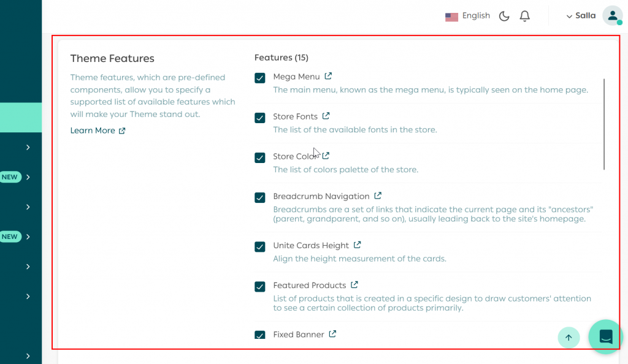Open the notifications bell
This screenshot has width=628, height=364.
(x=524, y=16)
